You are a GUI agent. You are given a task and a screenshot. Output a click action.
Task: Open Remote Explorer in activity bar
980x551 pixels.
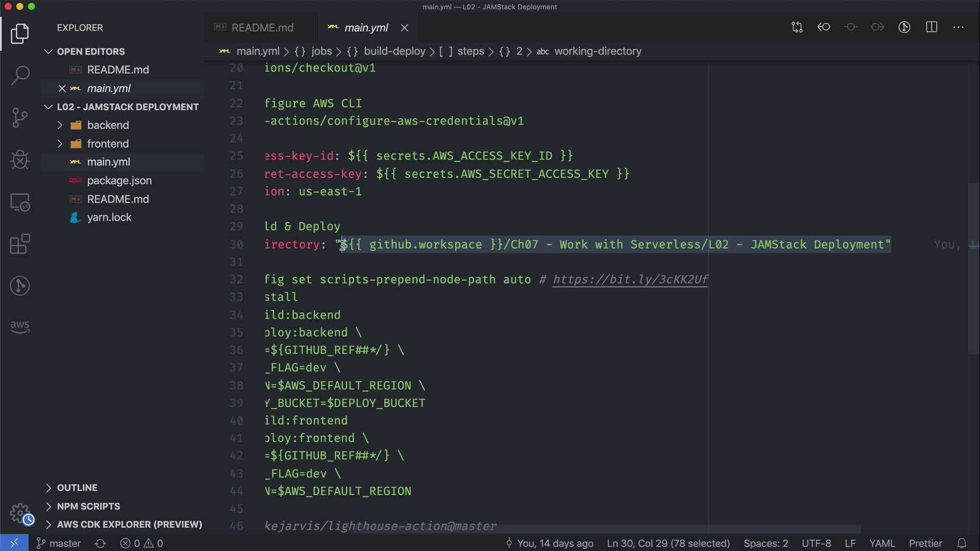tap(20, 202)
